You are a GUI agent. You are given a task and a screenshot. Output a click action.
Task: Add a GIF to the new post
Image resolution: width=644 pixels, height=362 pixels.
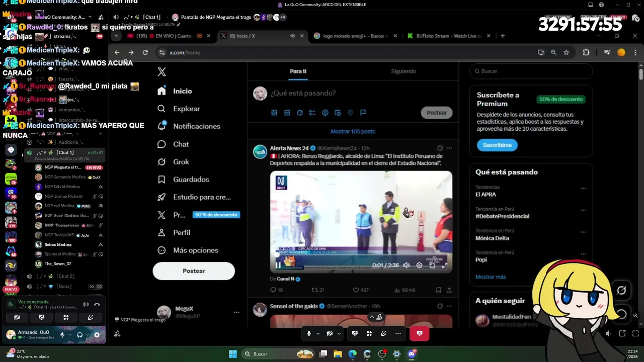point(287,113)
